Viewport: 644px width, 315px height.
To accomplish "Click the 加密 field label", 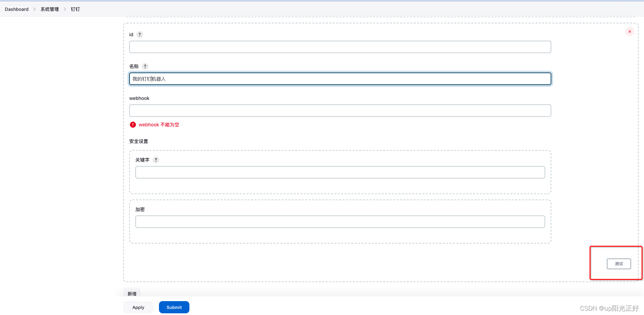I will pyautogui.click(x=140, y=209).
